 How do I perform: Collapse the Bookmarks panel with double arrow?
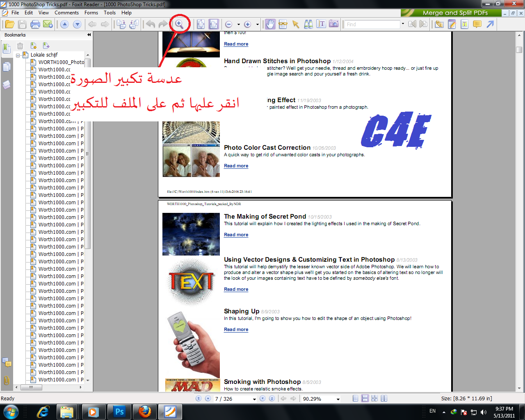point(89,35)
